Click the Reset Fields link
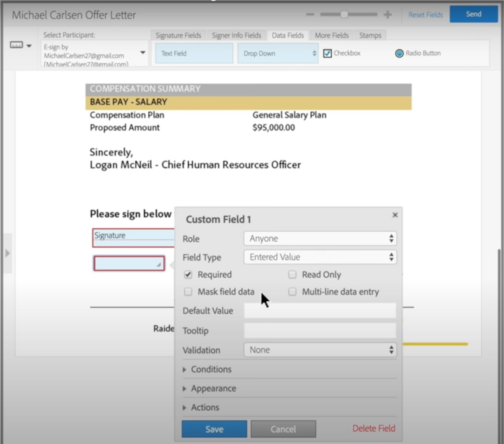Screen dimensions: 504x444 [x=425, y=15]
